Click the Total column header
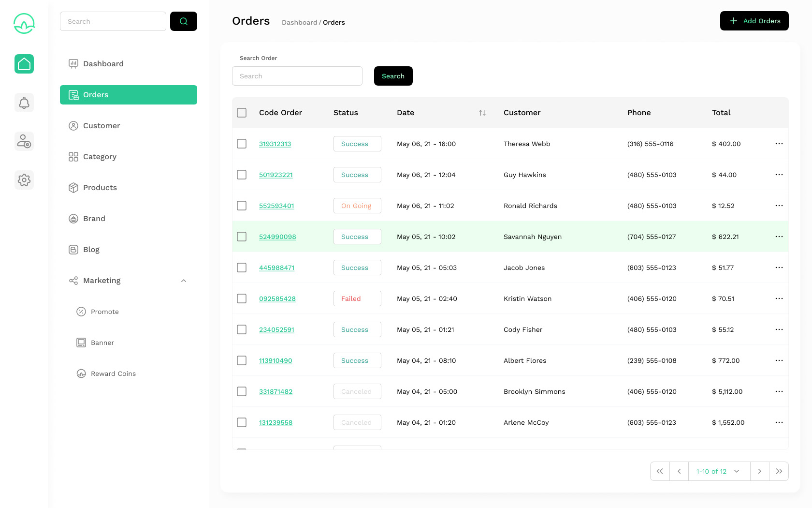Viewport: 812px width, 508px height. tap(721, 113)
